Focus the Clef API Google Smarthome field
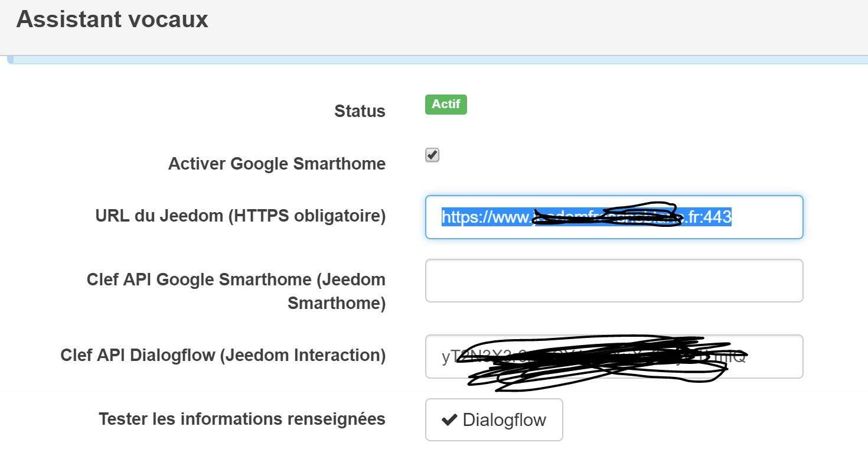 614,281
